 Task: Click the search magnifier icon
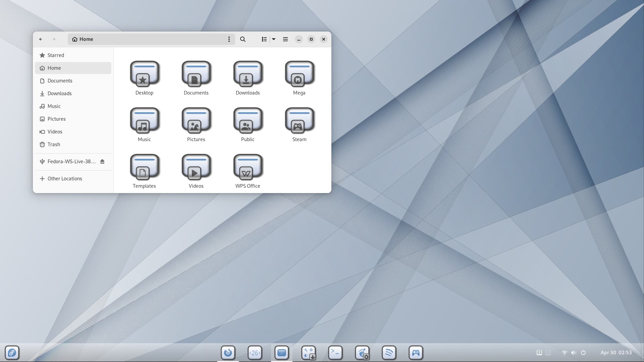pyautogui.click(x=243, y=39)
